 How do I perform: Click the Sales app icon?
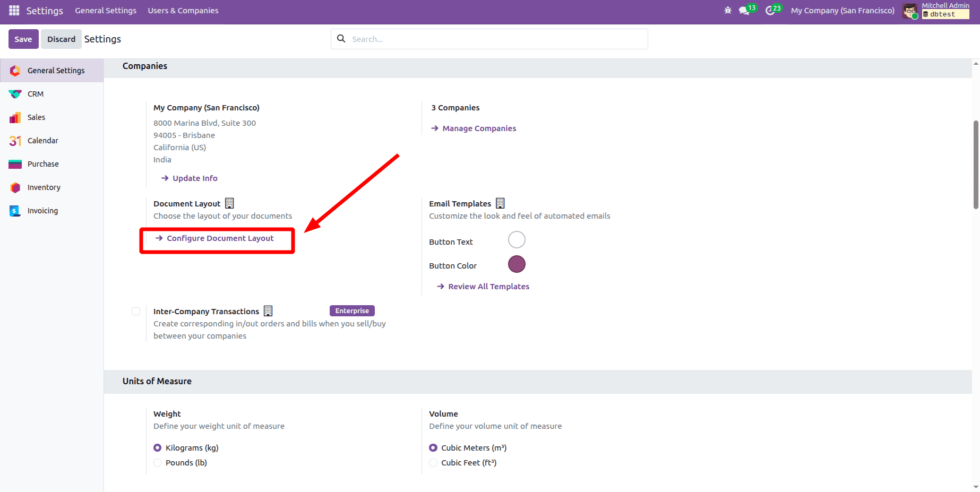(15, 117)
